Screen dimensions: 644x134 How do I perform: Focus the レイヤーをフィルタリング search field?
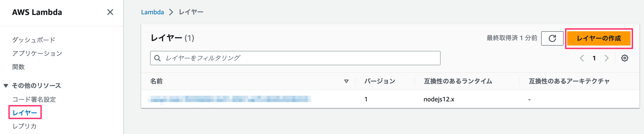coord(295,58)
